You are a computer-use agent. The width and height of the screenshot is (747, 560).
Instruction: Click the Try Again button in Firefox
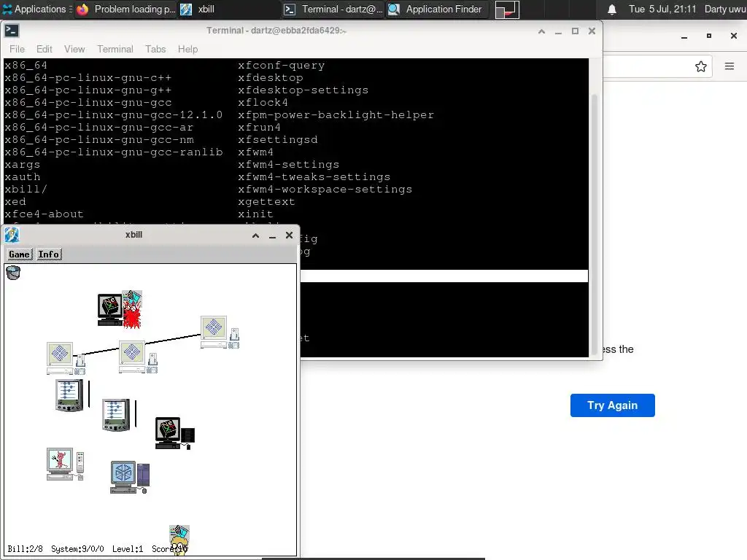[612, 405]
